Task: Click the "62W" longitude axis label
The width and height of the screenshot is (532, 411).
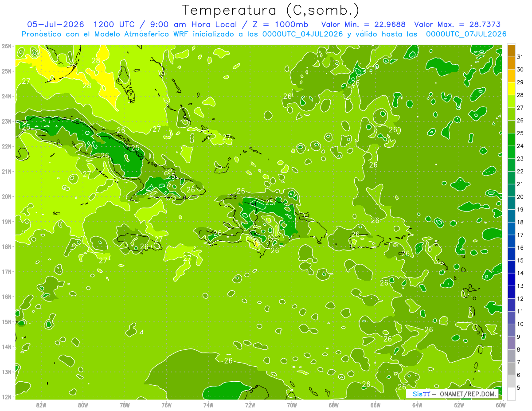Action: pos(459,404)
